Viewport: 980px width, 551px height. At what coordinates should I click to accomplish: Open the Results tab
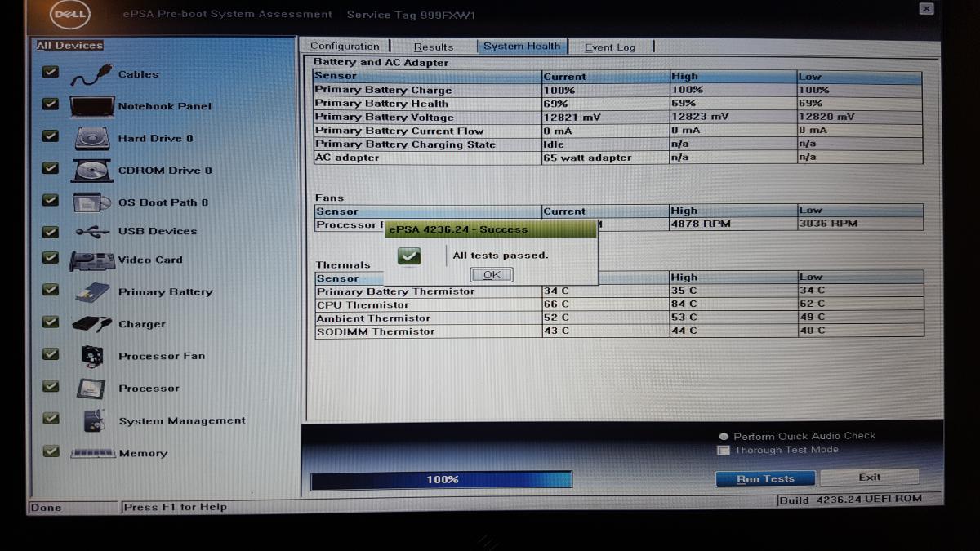point(433,47)
